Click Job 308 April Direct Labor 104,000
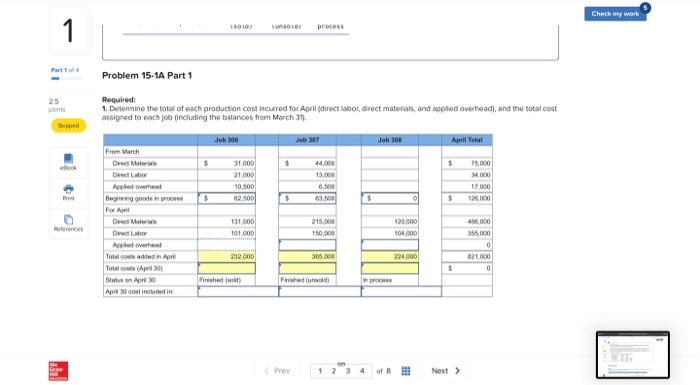This screenshot has width=700, height=385. point(390,233)
